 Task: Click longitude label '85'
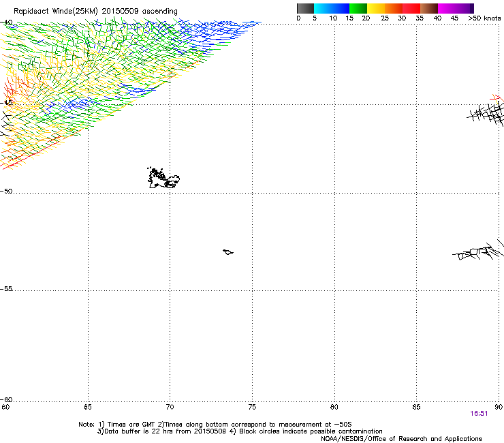coord(416,407)
